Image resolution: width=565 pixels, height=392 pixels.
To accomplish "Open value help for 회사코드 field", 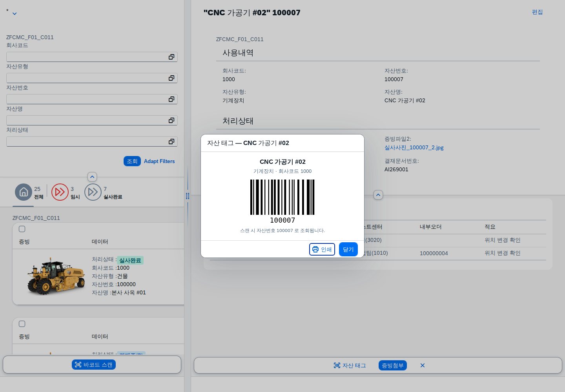I will click(x=171, y=57).
